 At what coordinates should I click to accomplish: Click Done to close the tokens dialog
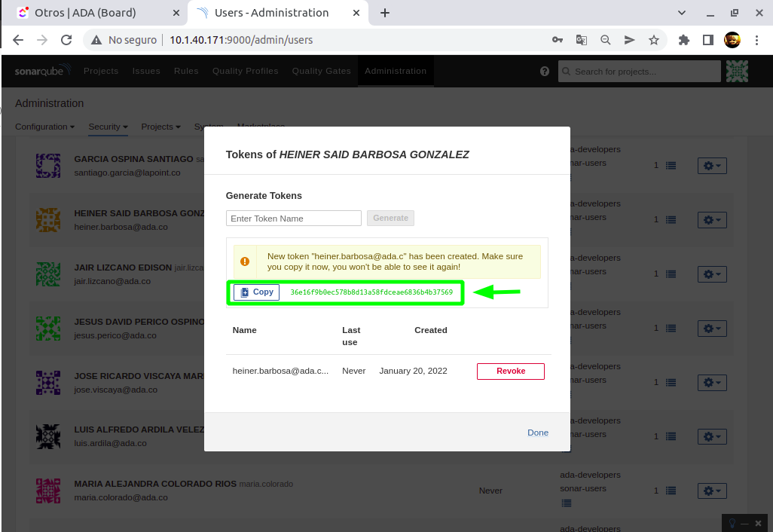coord(537,433)
